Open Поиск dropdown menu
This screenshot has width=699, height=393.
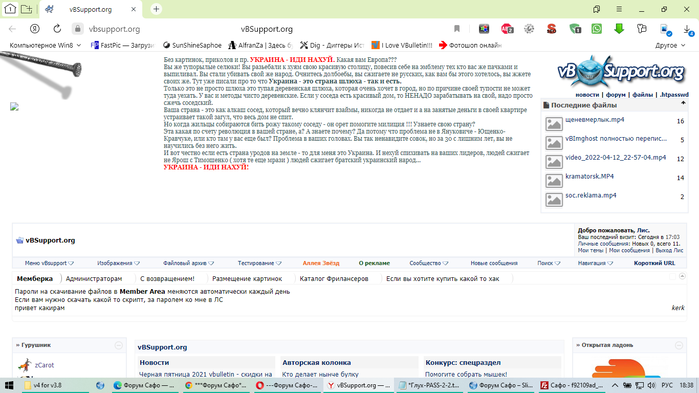pyautogui.click(x=548, y=263)
